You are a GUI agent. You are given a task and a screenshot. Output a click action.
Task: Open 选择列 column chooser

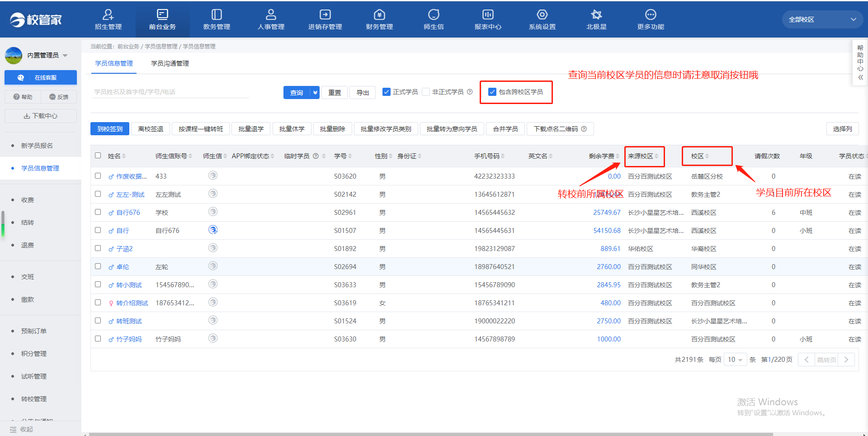pyautogui.click(x=842, y=129)
